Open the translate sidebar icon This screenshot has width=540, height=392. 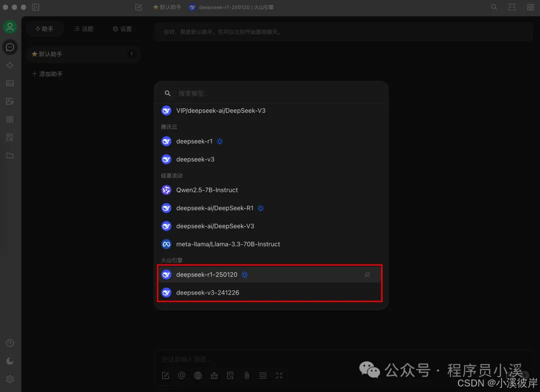click(x=10, y=101)
